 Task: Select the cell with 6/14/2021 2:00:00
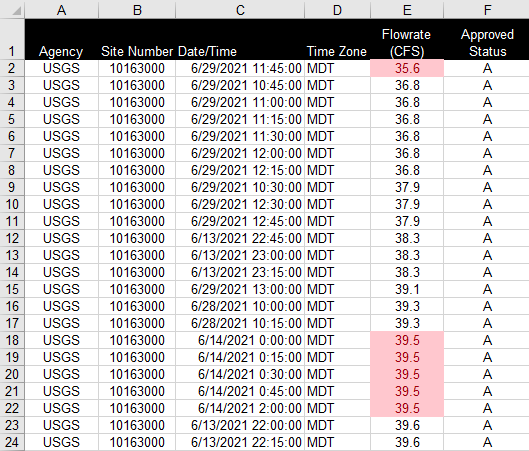[240, 408]
